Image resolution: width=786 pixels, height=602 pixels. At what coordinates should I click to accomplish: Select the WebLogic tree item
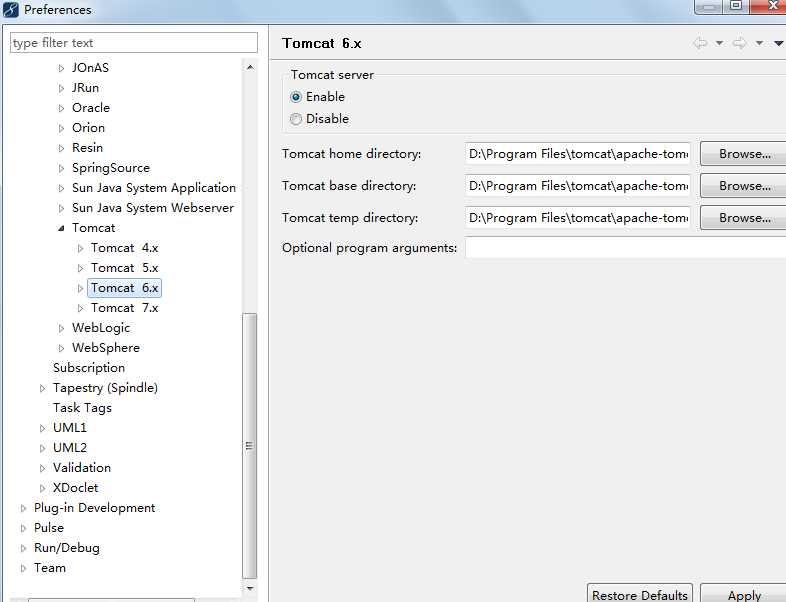pos(101,328)
